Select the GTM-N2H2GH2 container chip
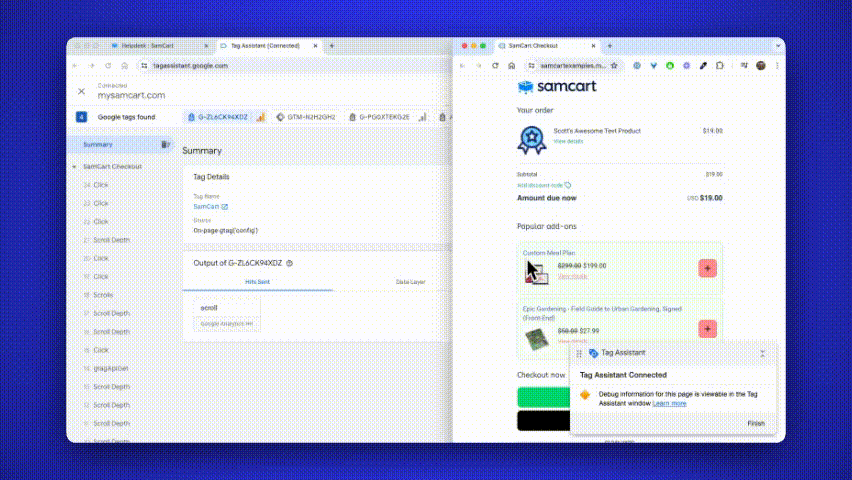This screenshot has width=852, height=480. (306, 117)
